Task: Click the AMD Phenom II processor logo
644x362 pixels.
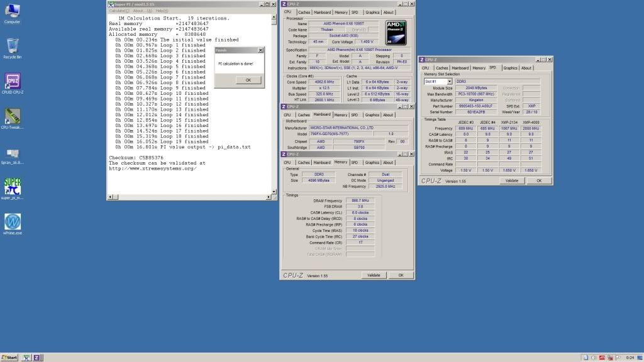Action: (395, 33)
